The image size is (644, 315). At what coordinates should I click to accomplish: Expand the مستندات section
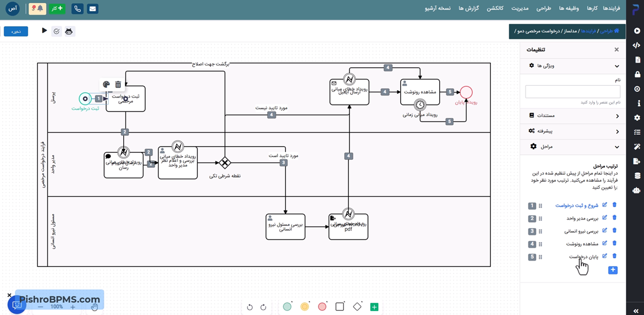[x=573, y=116]
